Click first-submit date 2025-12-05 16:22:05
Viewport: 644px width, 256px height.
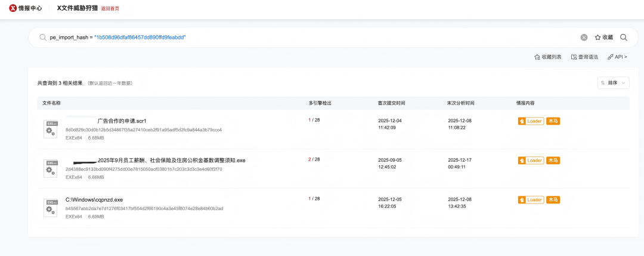coord(390,203)
